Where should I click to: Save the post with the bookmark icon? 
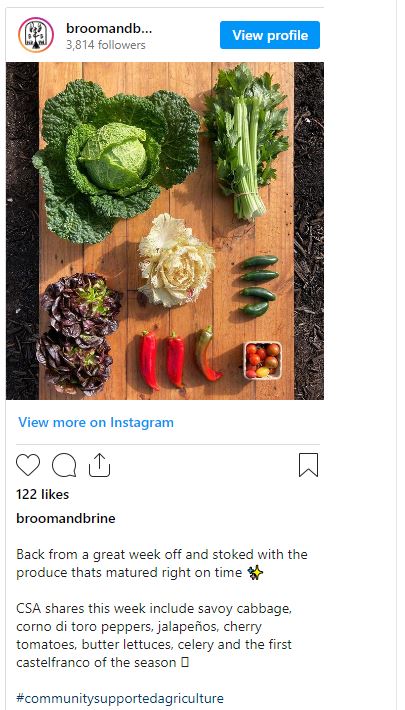click(309, 465)
